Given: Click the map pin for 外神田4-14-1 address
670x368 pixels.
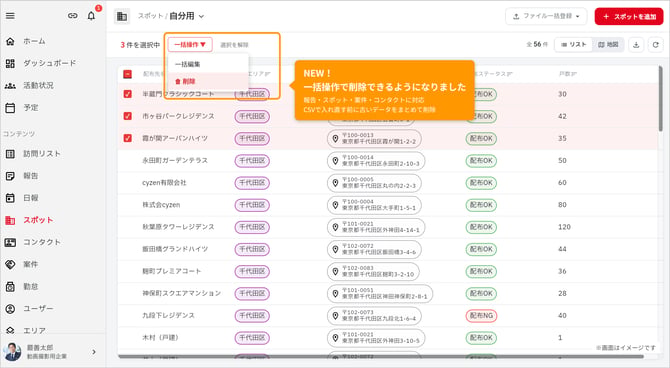Looking at the screenshot, I should [335, 227].
